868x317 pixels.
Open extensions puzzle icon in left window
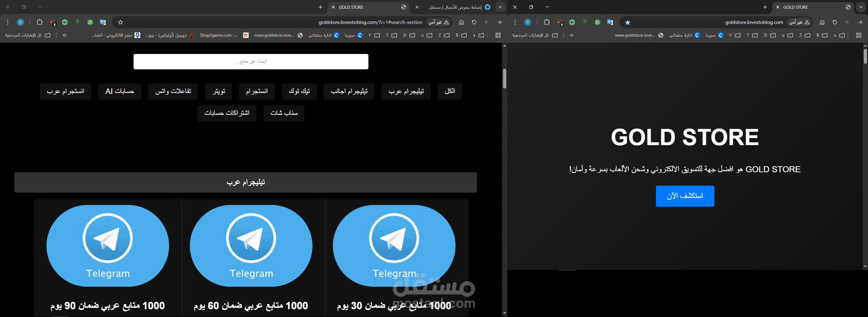[39, 22]
